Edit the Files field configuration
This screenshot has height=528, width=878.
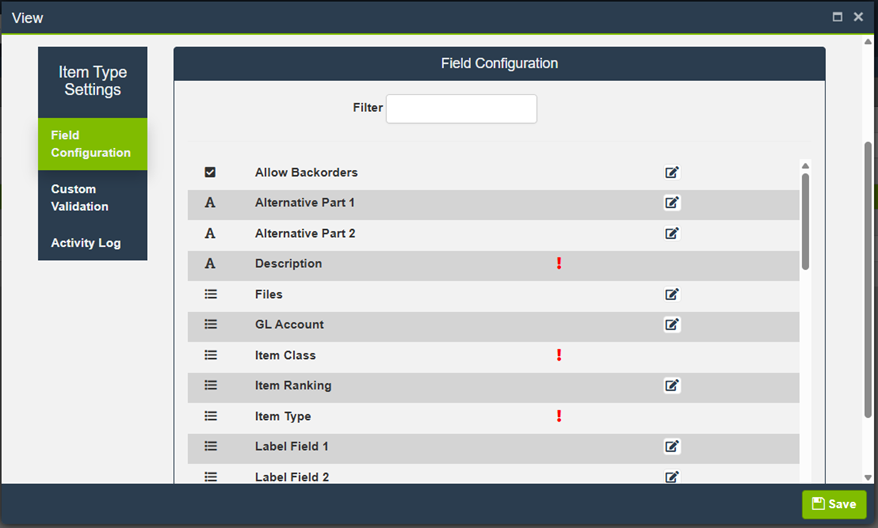click(672, 294)
